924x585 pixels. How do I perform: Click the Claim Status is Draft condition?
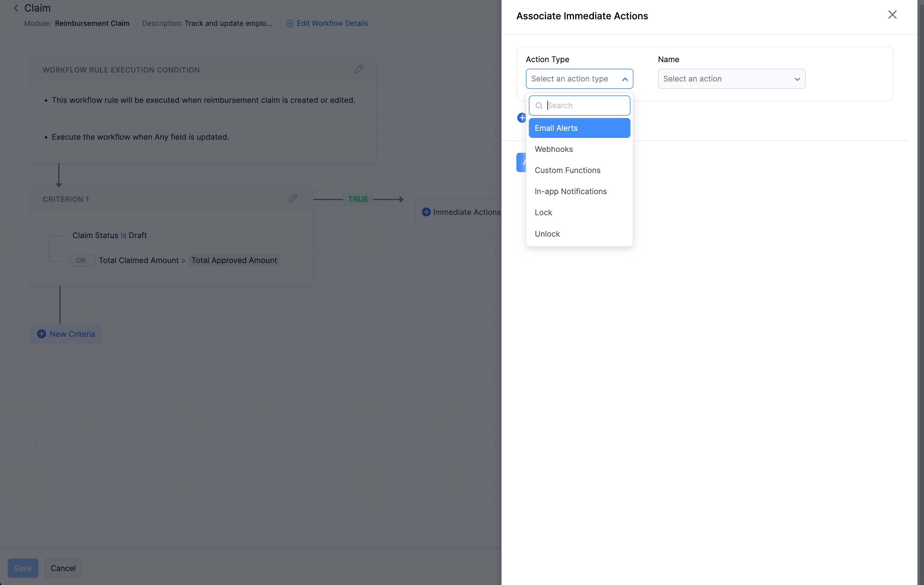[110, 235]
